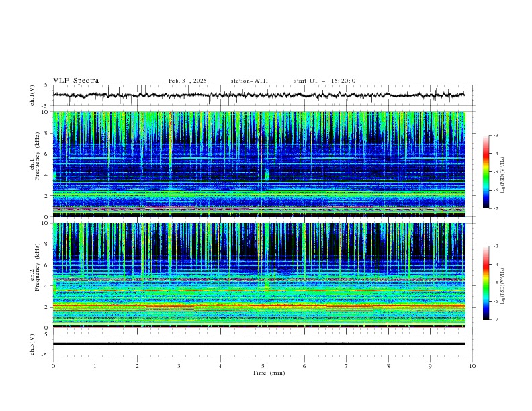
Task: Select the date text "Feb. 3 , 2025"
Action: pos(187,81)
